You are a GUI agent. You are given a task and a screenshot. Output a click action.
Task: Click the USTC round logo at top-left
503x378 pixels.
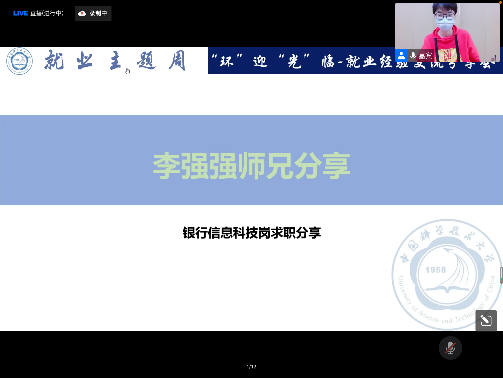pos(20,61)
